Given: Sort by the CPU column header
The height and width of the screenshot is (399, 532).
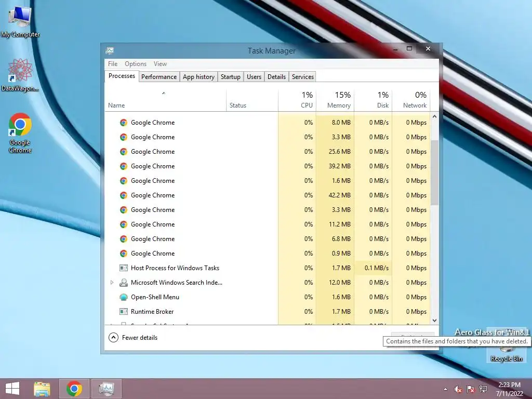Looking at the screenshot, I should 297,100.
